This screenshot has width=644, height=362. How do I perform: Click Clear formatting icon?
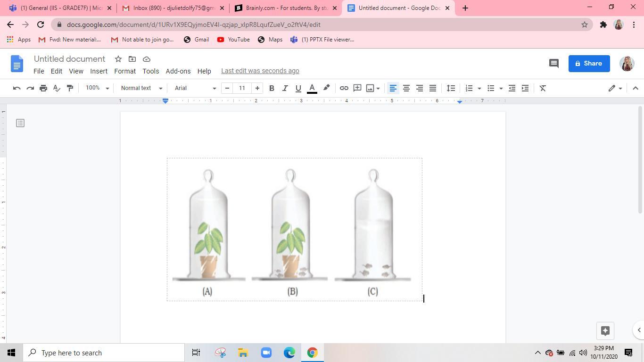tap(543, 88)
